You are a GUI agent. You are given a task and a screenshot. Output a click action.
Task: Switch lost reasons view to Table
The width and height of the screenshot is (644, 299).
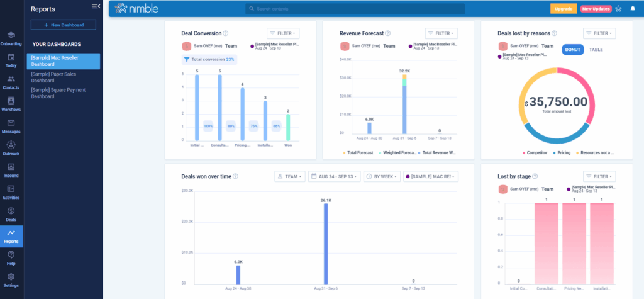(x=597, y=50)
